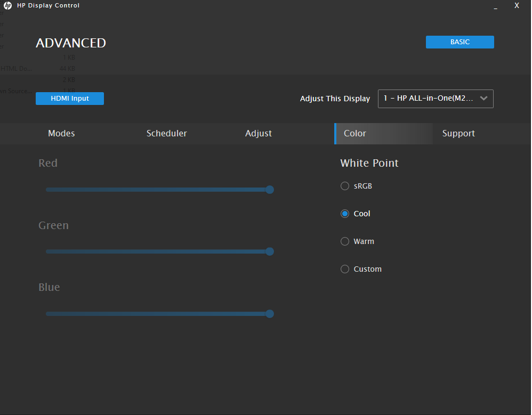Click the middle of the Blue slider track
This screenshot has width=532, height=415.
pyautogui.click(x=158, y=314)
